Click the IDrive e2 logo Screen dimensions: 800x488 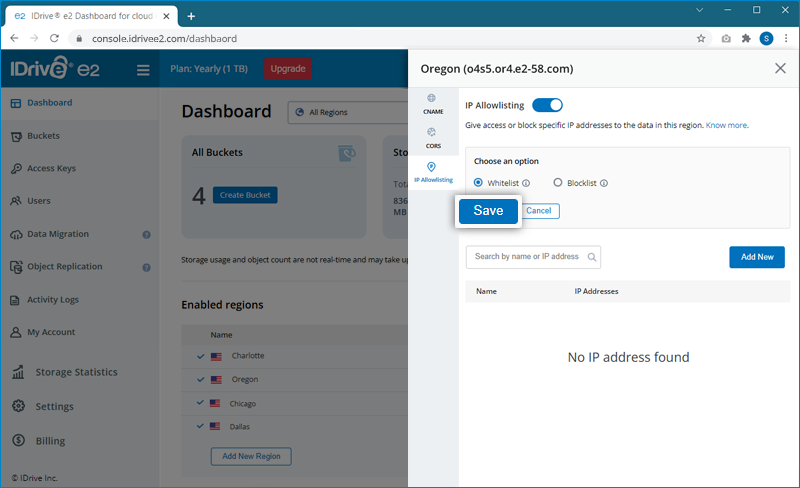click(55, 68)
